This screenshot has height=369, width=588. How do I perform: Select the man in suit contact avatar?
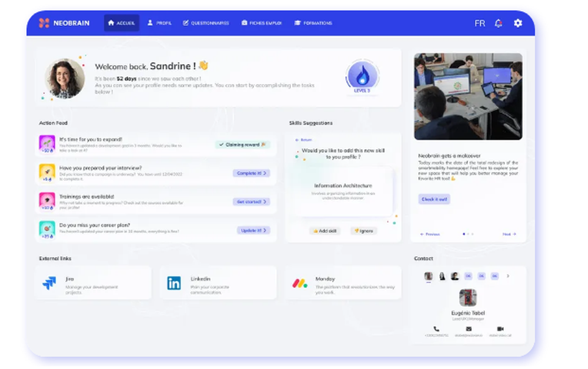click(455, 277)
